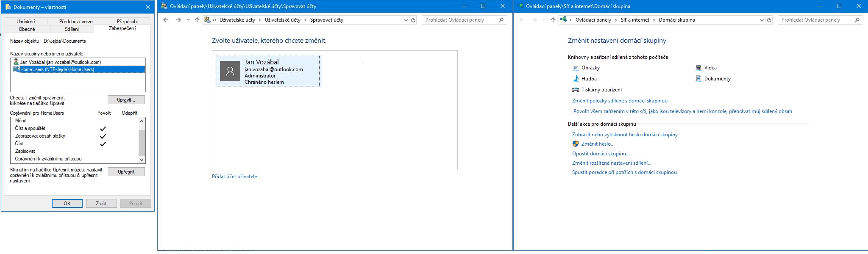Click first Uživatelské účty breadcrumb
The height and width of the screenshot is (254, 868).
point(237,20)
